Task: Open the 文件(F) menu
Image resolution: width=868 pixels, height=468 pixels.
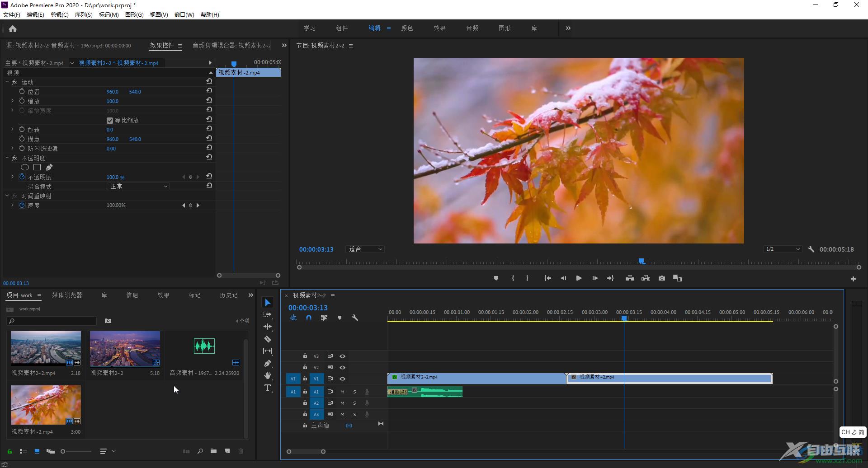Action: pos(12,14)
